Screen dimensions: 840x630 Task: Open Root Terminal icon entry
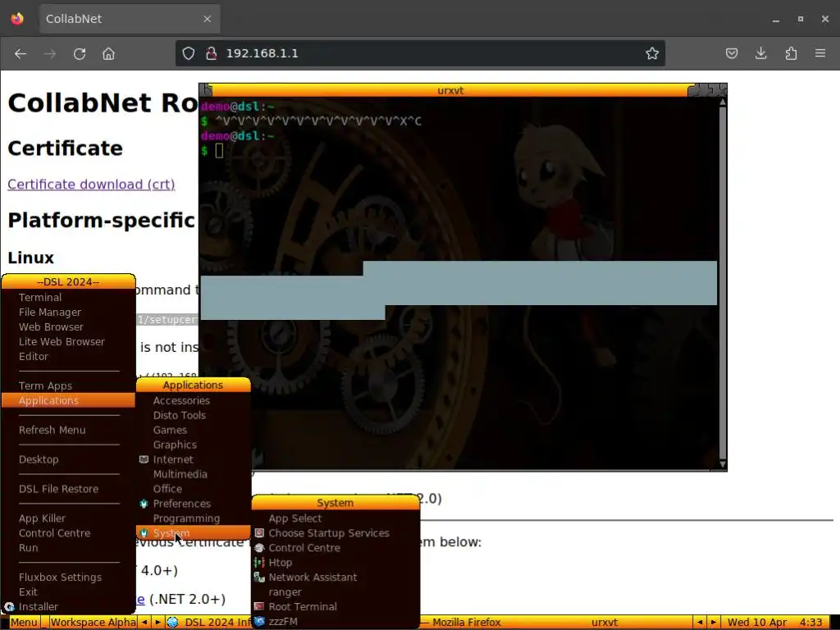tap(259, 606)
